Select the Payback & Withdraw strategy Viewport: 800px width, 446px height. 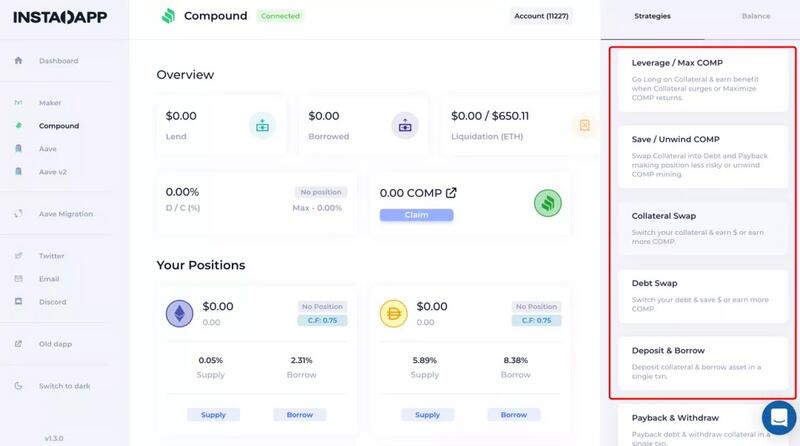703,426
